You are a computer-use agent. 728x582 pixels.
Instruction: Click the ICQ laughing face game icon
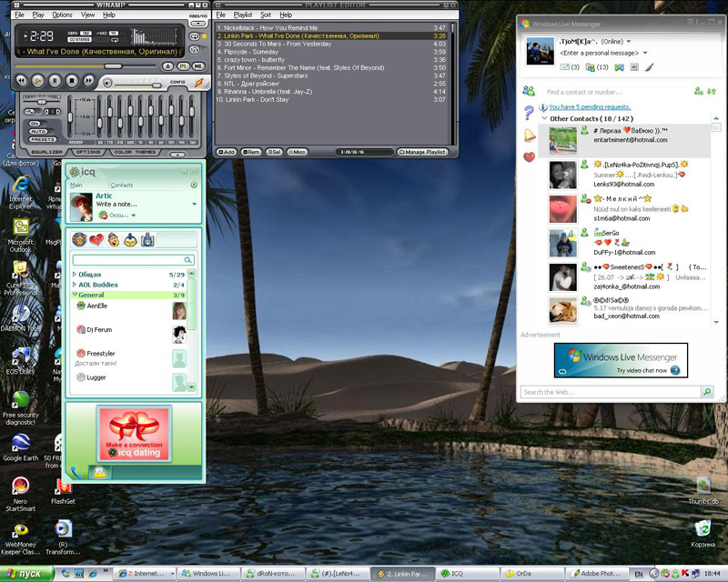[x=114, y=240]
